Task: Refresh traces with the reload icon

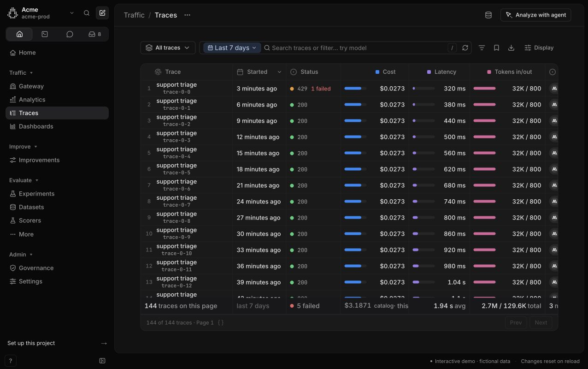Action: (x=465, y=48)
